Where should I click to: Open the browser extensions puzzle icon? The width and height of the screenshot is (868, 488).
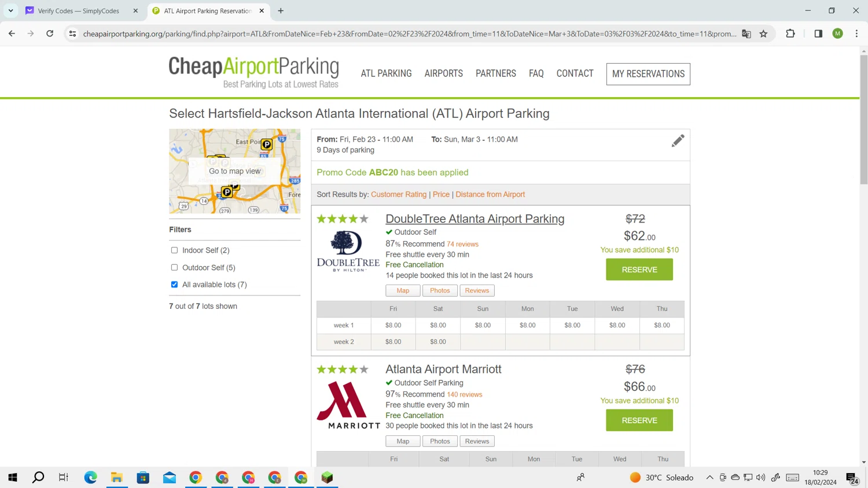(790, 34)
